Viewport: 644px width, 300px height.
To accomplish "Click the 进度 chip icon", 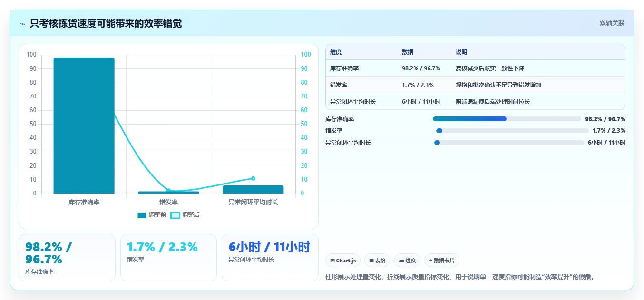I will (x=401, y=261).
